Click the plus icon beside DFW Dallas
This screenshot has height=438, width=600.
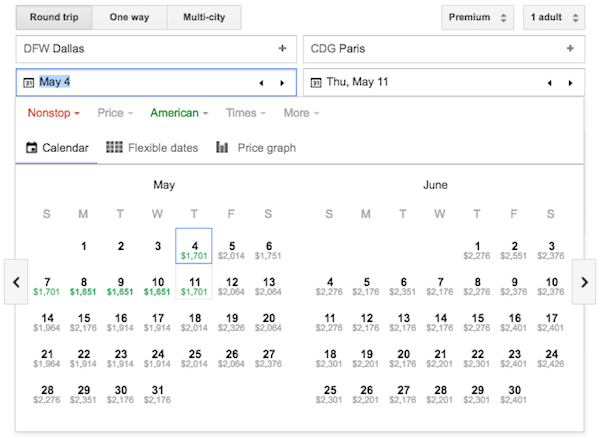click(x=282, y=48)
